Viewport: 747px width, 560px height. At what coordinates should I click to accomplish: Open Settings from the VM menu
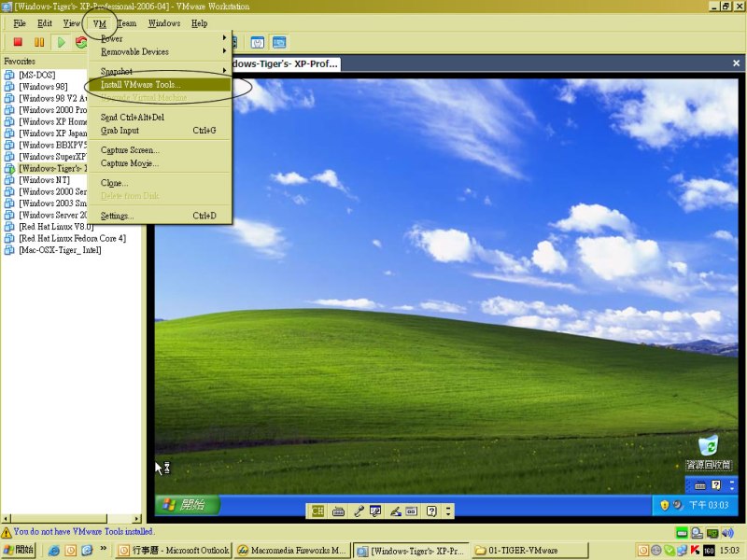160,216
